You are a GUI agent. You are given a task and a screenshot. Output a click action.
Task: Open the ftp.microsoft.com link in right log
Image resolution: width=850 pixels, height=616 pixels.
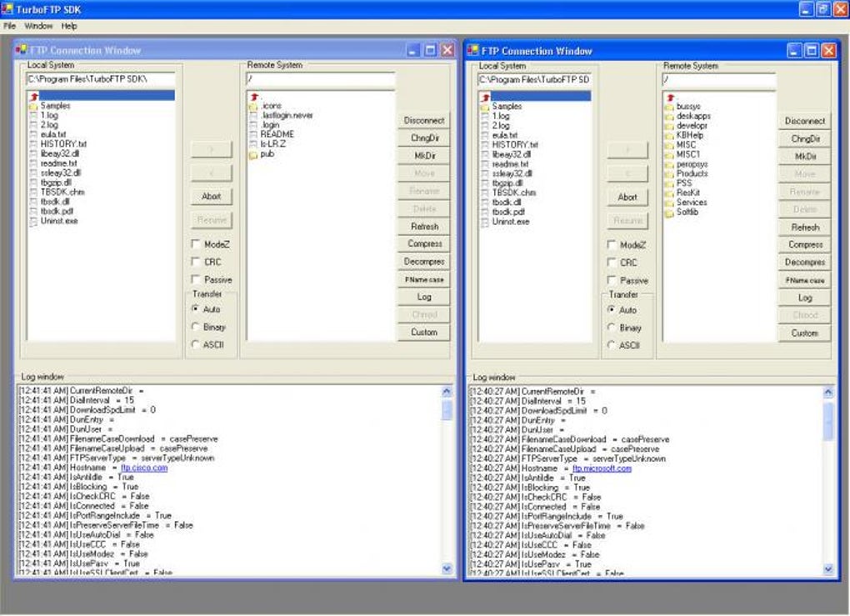pyautogui.click(x=602, y=468)
